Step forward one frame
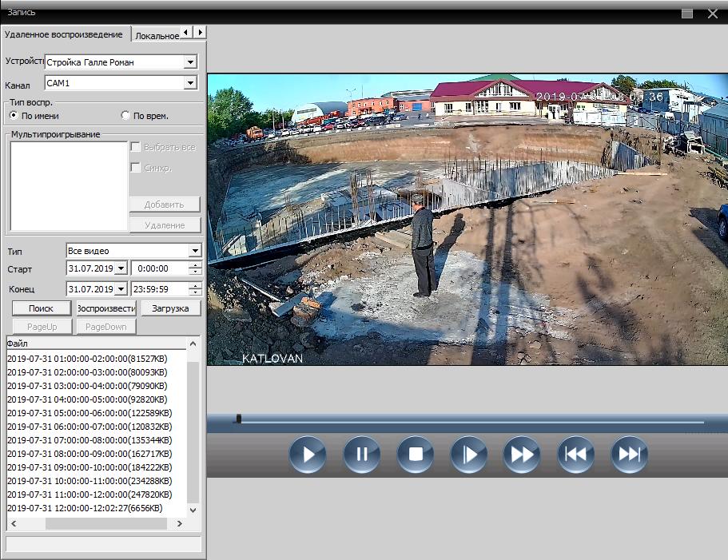 469,455
